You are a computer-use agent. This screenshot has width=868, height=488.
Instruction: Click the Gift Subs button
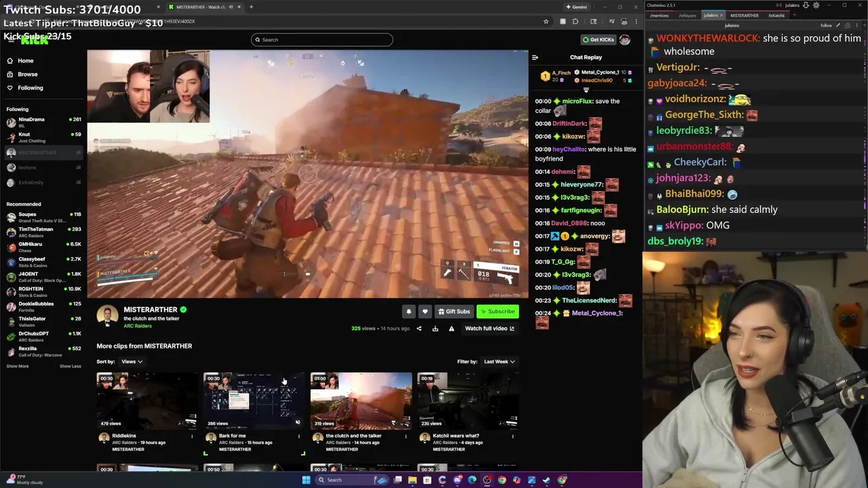point(454,311)
